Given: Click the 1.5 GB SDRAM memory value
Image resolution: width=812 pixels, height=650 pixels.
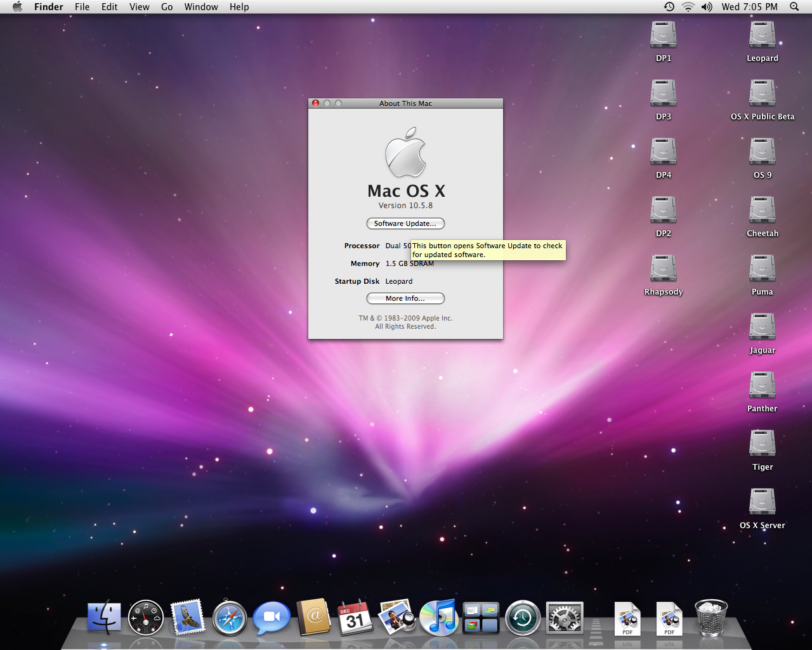Looking at the screenshot, I should [410, 263].
